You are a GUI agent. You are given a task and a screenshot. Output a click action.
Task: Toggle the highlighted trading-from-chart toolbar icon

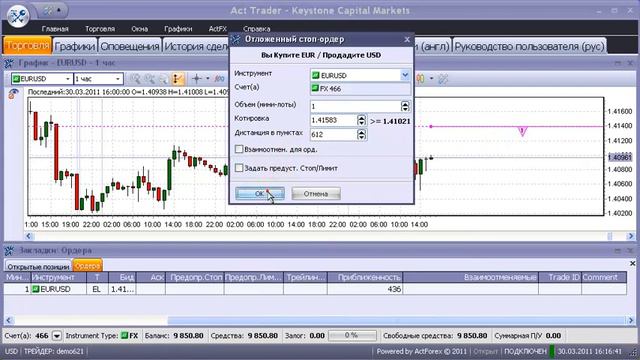pyautogui.click(x=178, y=79)
